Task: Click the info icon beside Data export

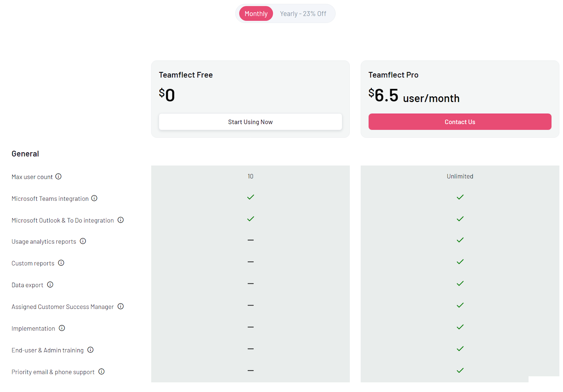Action: pos(50,285)
